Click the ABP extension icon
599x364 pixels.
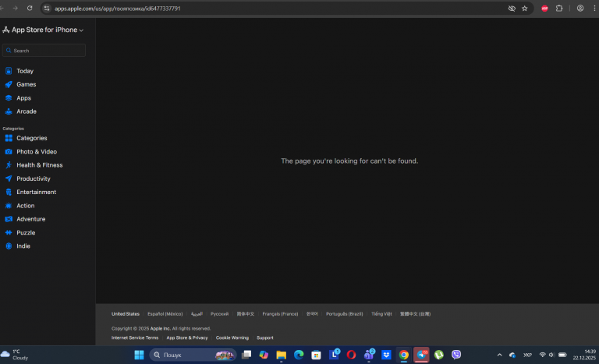point(544,9)
